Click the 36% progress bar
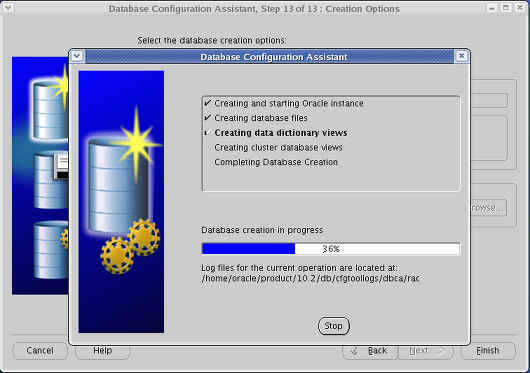 click(331, 249)
